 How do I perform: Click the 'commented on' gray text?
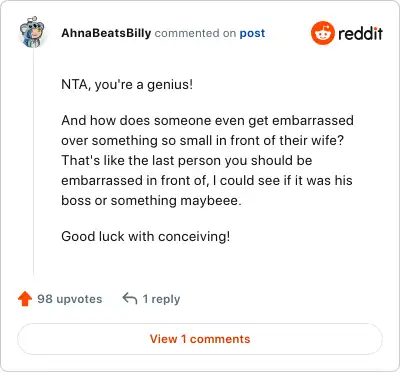click(x=195, y=33)
